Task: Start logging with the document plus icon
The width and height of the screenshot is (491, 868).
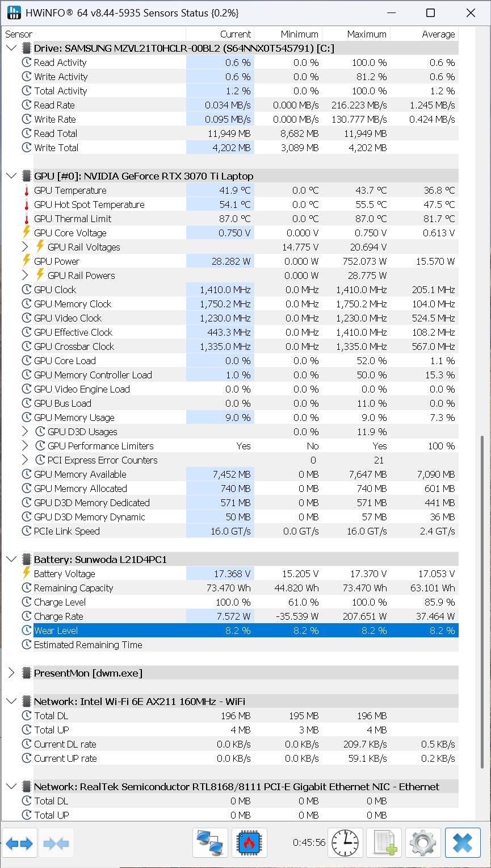Action: pos(384,843)
